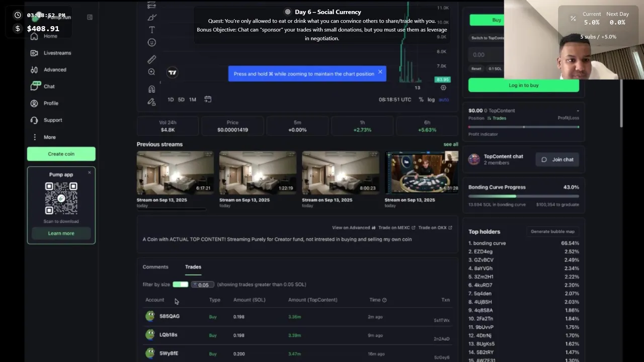
Task: Set chart range to 1M
Action: click(x=192, y=100)
